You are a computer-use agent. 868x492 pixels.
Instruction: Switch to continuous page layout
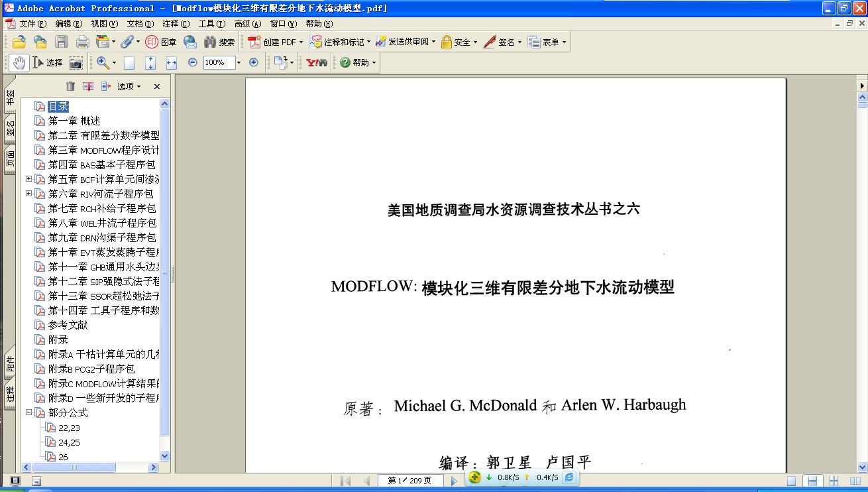coord(812,481)
